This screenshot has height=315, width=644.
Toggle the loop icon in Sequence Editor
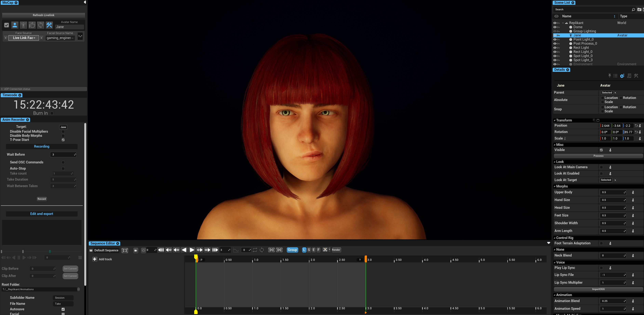coord(255,250)
